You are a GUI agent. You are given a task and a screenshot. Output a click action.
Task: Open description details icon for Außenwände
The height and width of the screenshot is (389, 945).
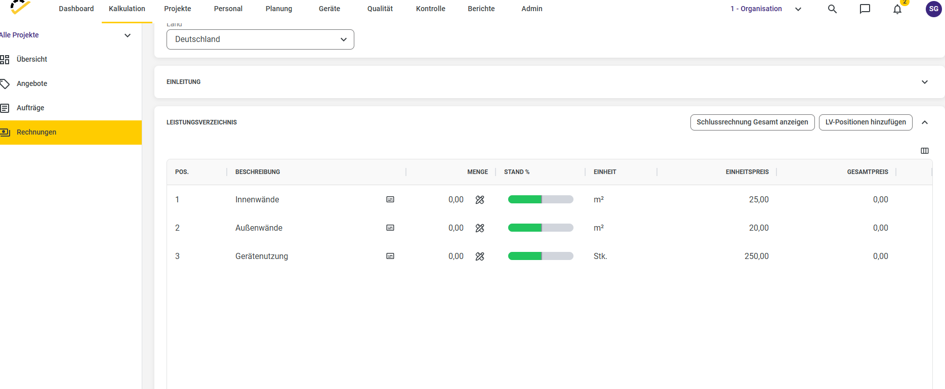coord(390,227)
